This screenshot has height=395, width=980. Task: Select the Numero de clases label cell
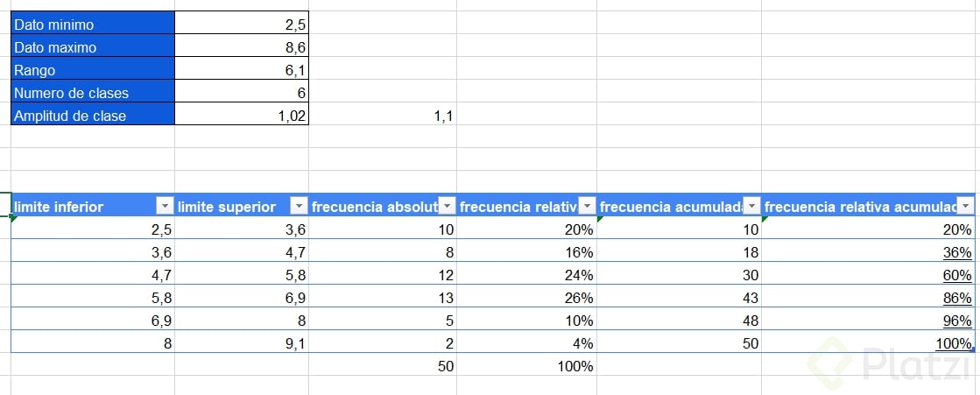(93, 93)
